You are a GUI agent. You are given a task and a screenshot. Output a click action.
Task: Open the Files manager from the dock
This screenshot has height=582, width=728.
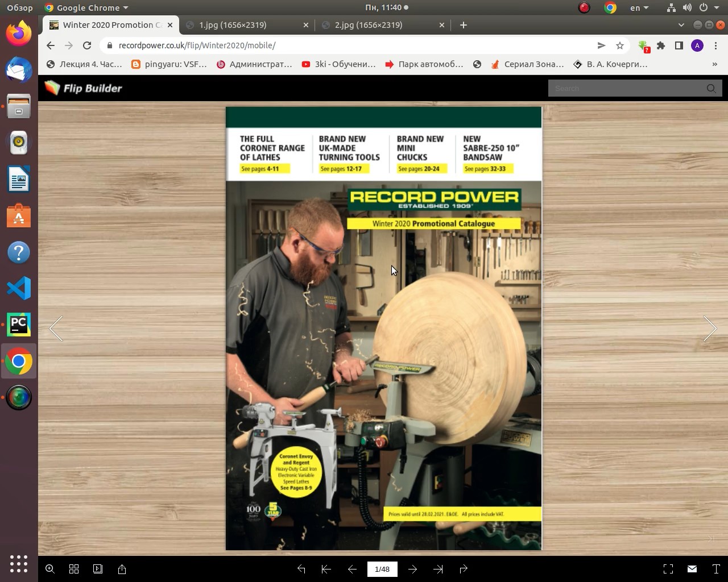point(19,106)
